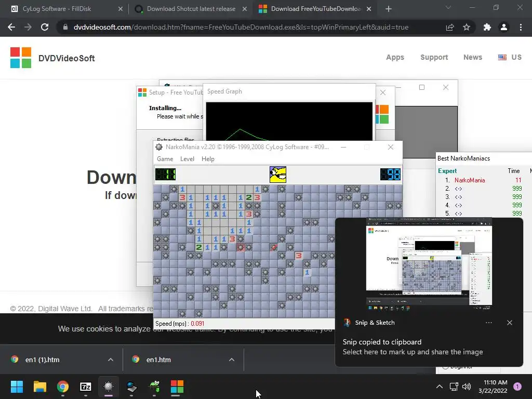The width and height of the screenshot is (532, 399).
Task: Open the Support link on DVDVideoSoft
Action: tap(434, 57)
